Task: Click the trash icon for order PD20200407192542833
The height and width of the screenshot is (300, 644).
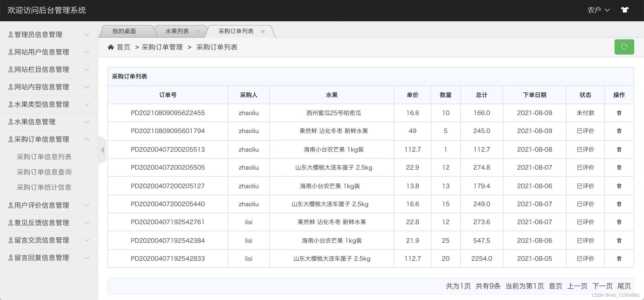Action: [619, 258]
